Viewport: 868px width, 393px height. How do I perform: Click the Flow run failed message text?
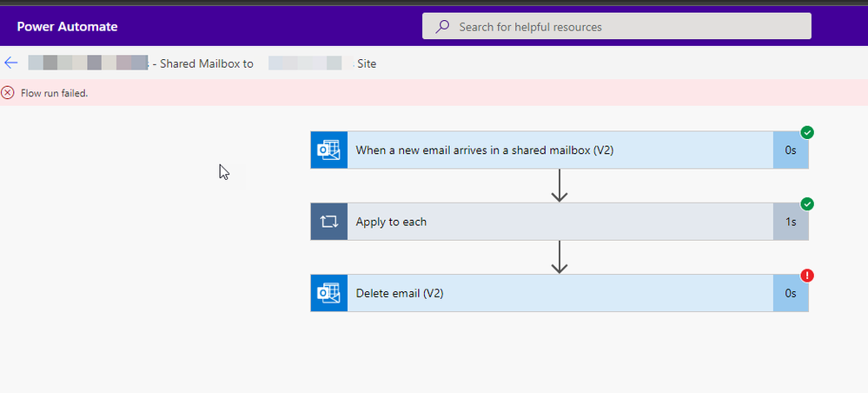54,93
